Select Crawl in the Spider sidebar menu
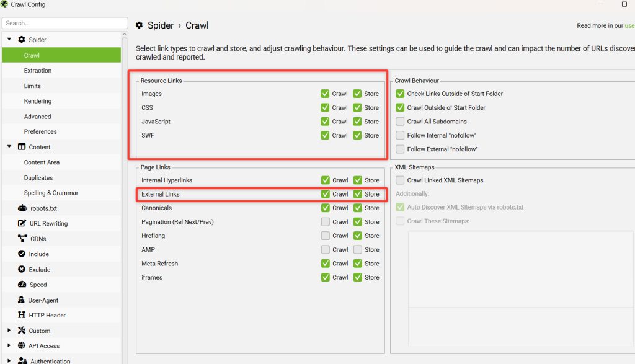This screenshot has width=635, height=364. coord(61,55)
